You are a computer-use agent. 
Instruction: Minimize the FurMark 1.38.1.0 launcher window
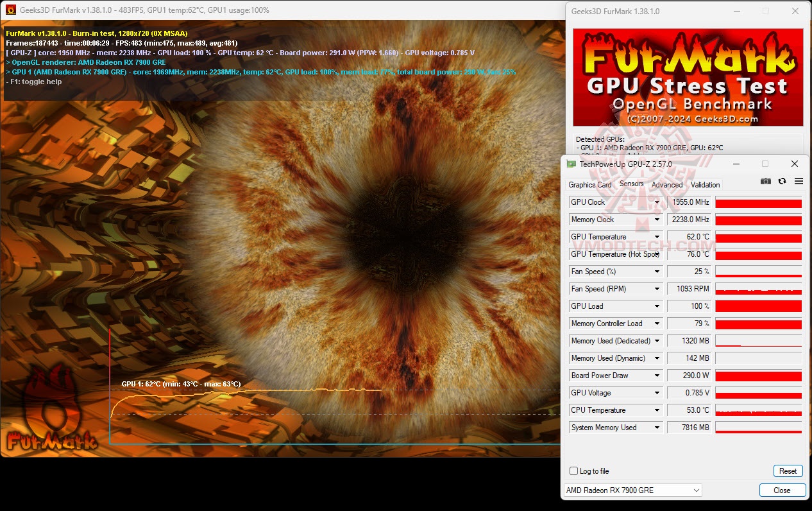pos(736,11)
